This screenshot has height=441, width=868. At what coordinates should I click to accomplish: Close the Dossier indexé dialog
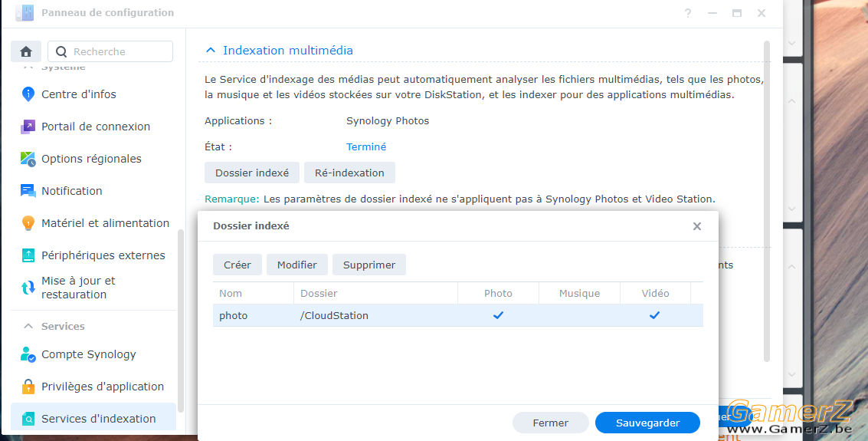(697, 226)
